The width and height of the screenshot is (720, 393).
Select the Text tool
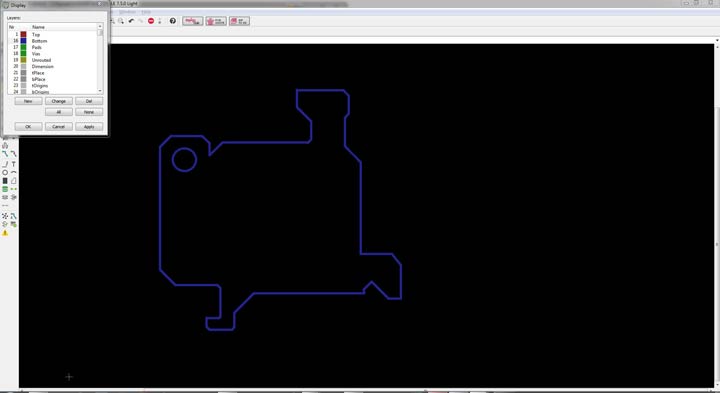pos(14,164)
